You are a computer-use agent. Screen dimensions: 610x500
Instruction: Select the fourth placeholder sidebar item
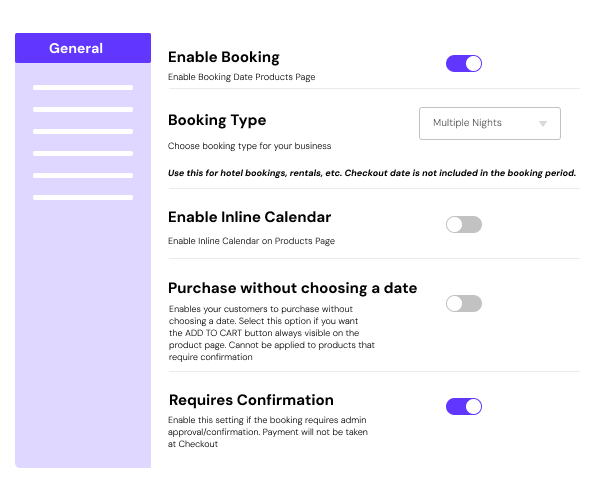coord(83,153)
